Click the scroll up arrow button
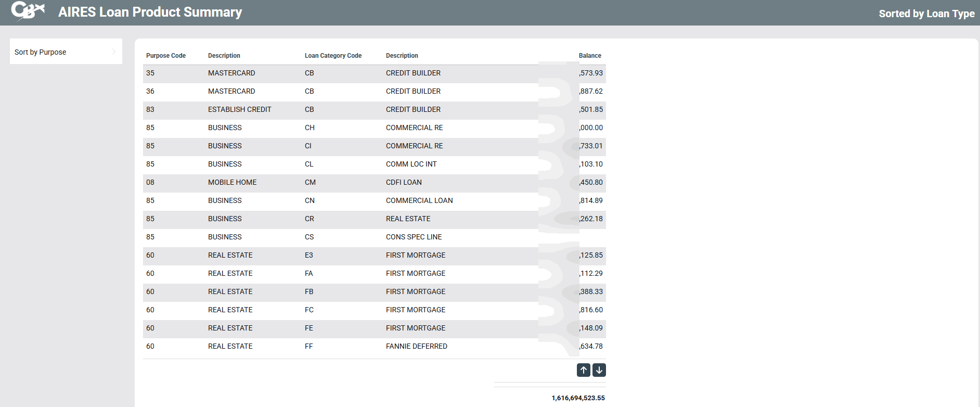 [583, 370]
